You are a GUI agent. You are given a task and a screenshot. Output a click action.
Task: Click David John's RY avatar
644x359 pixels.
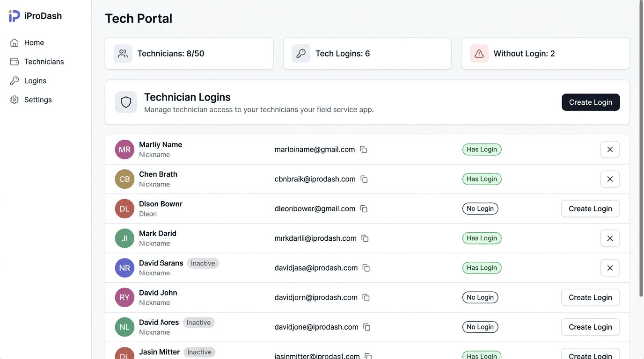[124, 297]
